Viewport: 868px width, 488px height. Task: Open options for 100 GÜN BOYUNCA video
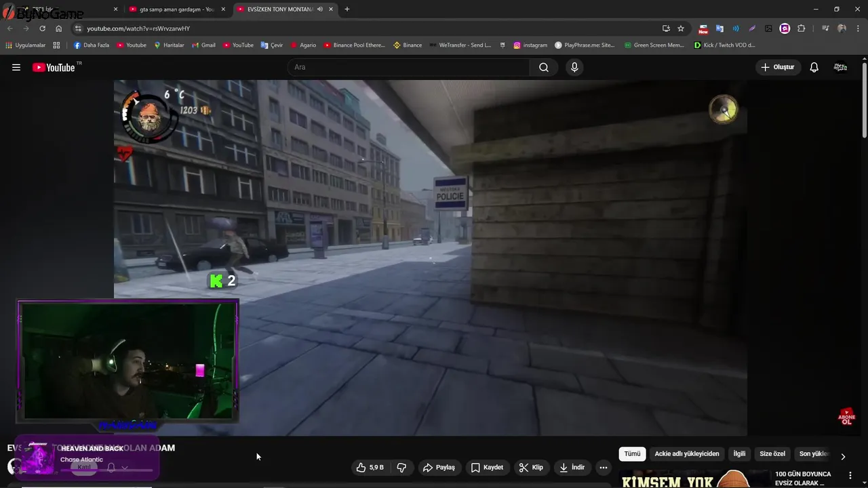[x=850, y=475]
